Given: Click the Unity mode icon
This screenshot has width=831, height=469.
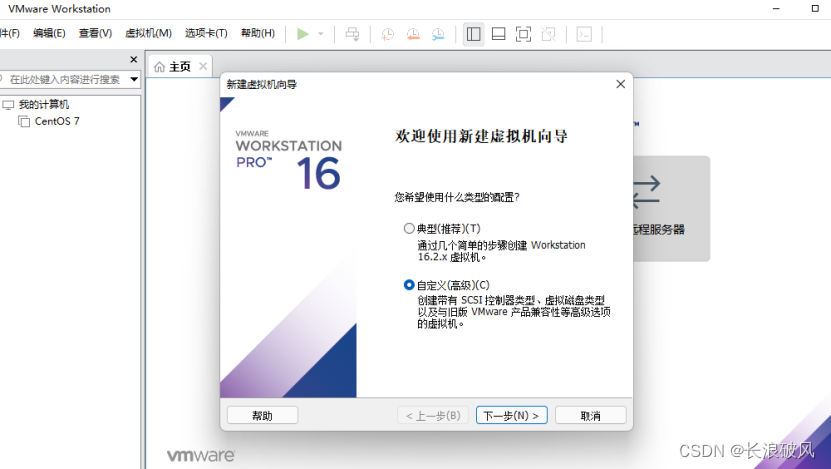Looking at the screenshot, I should tap(549, 34).
